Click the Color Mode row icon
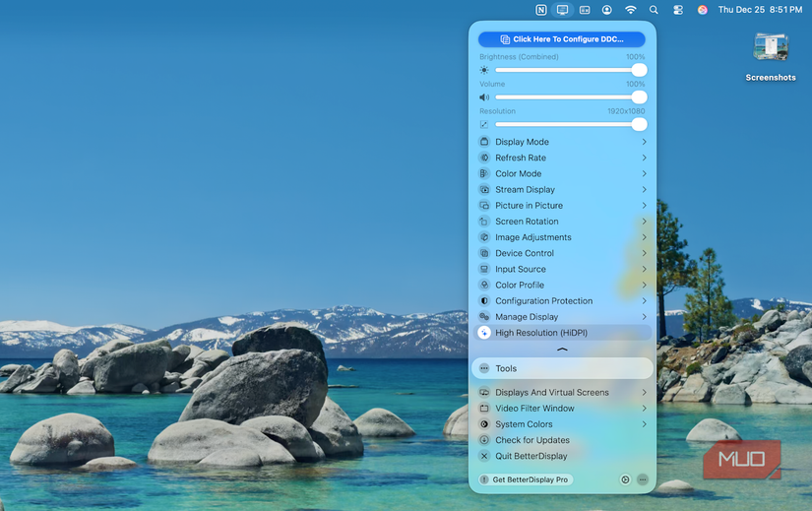This screenshot has width=812, height=511. pos(484,173)
